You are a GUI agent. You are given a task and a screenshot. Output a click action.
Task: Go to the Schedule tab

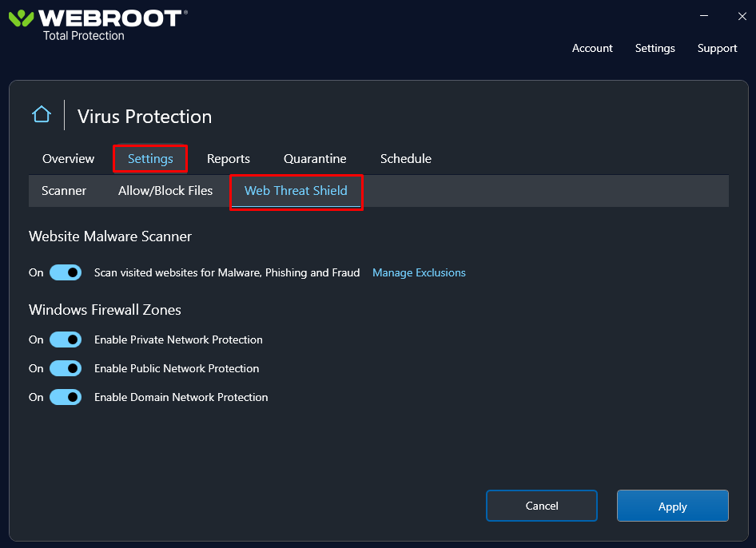click(x=406, y=158)
